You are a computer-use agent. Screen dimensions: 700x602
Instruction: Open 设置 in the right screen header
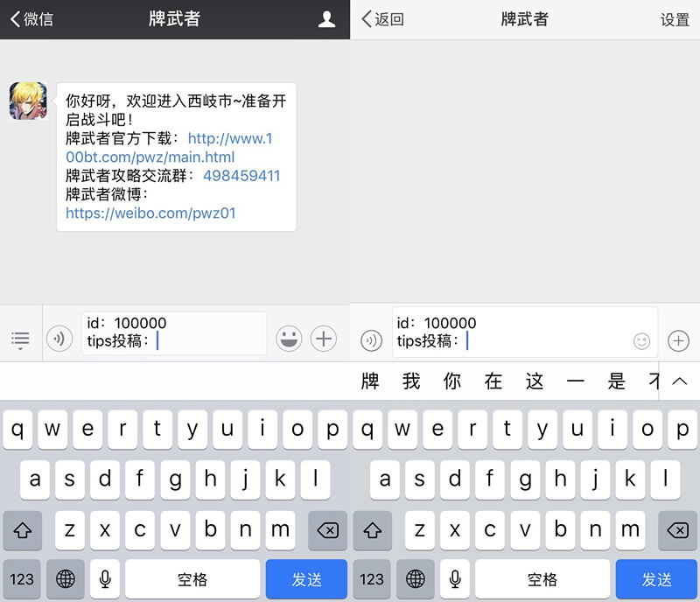675,19
